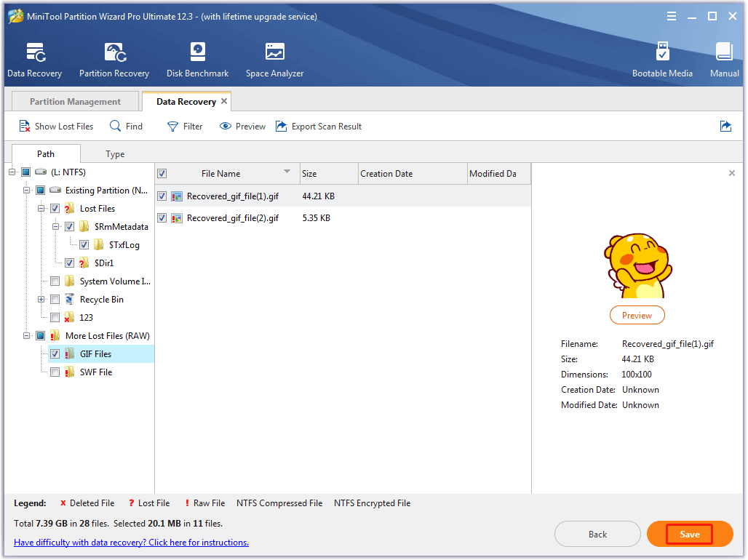Enable the SWF File checkbox
Screen dimensions: 748x560
(x=55, y=372)
